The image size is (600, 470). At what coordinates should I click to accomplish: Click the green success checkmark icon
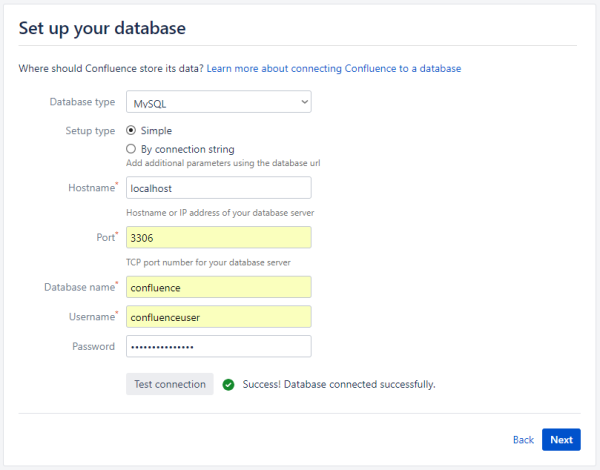tap(229, 384)
